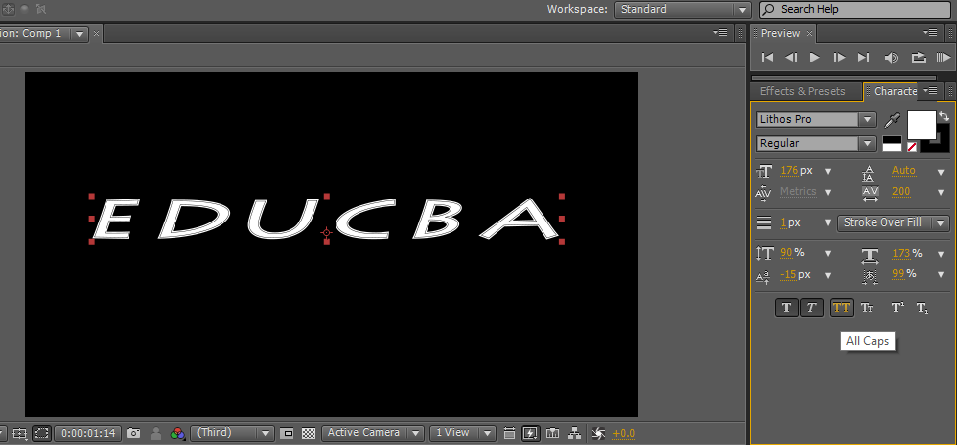Mute audio in Preview panel
The height and width of the screenshot is (445, 957).
point(891,58)
